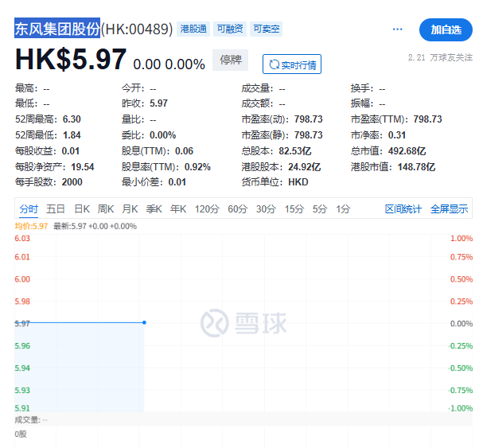Click the 股息率(TTM) value 0.92%
Viewport: 479px width, 448px height.
click(x=197, y=167)
